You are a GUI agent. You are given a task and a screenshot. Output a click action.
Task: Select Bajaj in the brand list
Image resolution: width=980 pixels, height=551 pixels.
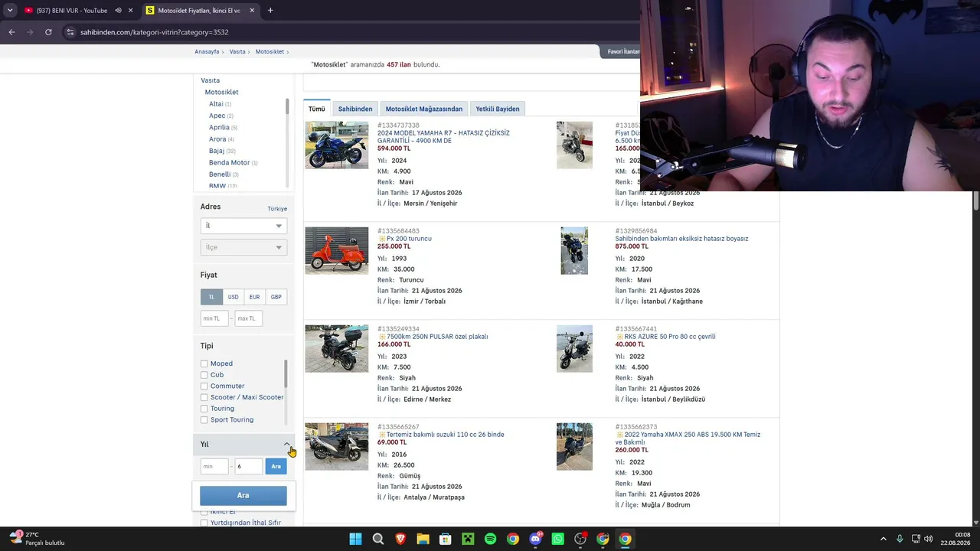(x=217, y=151)
